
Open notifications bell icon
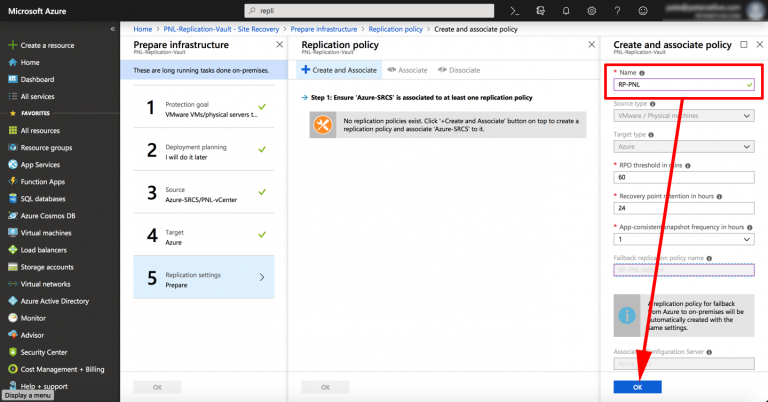click(x=566, y=11)
